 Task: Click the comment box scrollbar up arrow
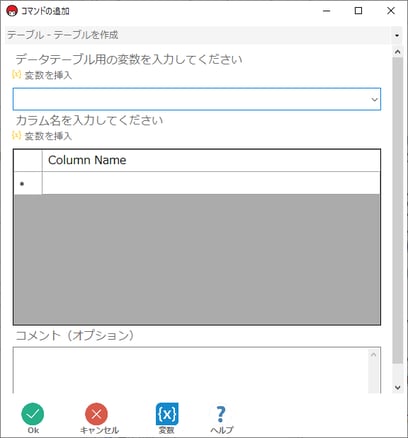[374, 355]
